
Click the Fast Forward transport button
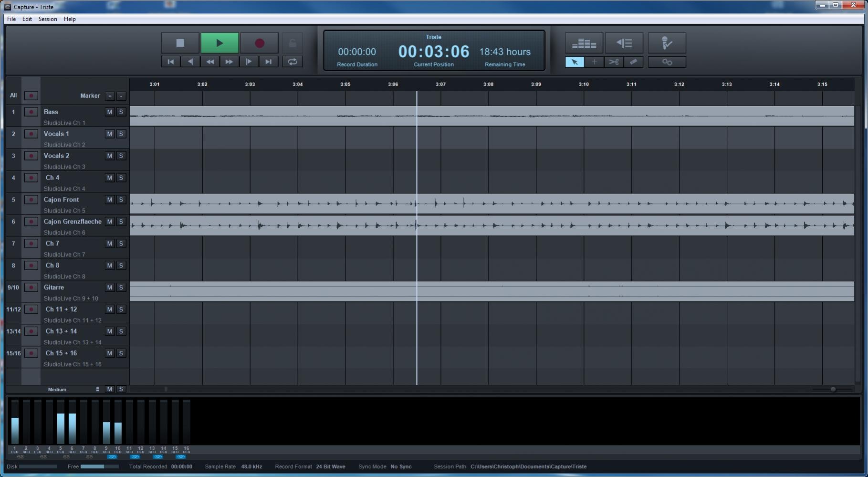coord(229,62)
